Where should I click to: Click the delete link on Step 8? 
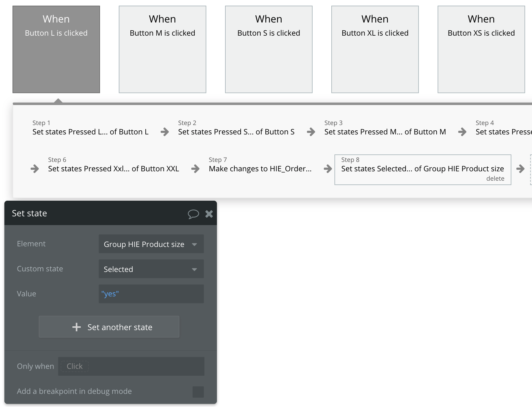(495, 178)
